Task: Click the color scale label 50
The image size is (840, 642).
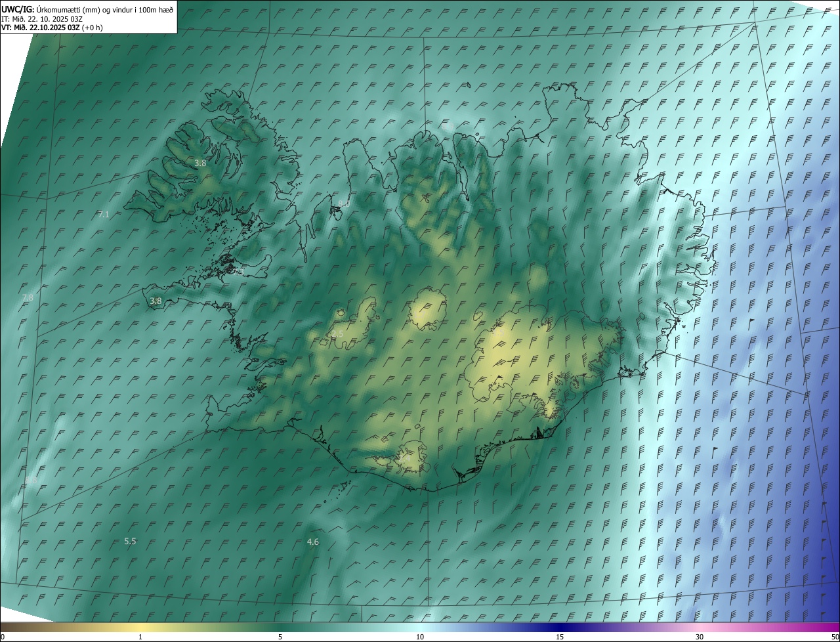Action: (835, 637)
